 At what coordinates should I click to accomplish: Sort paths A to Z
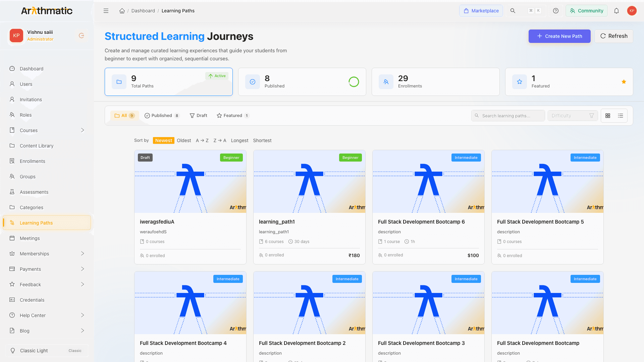[x=202, y=140]
